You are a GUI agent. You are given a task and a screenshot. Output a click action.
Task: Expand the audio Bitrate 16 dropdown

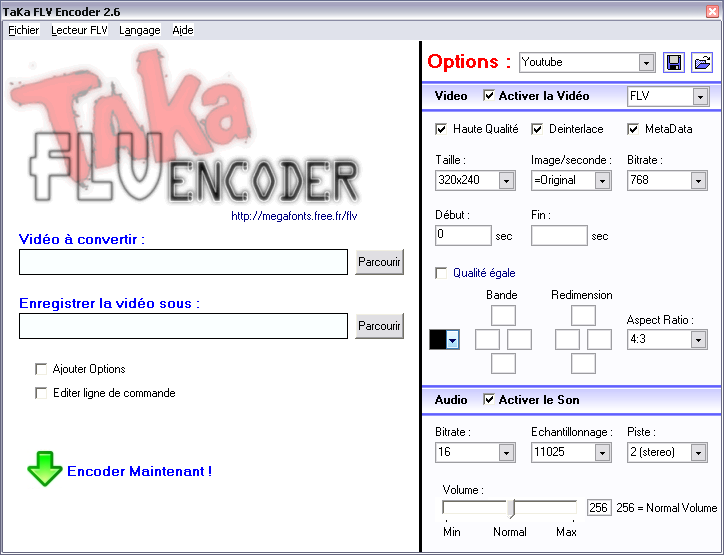[x=506, y=453]
